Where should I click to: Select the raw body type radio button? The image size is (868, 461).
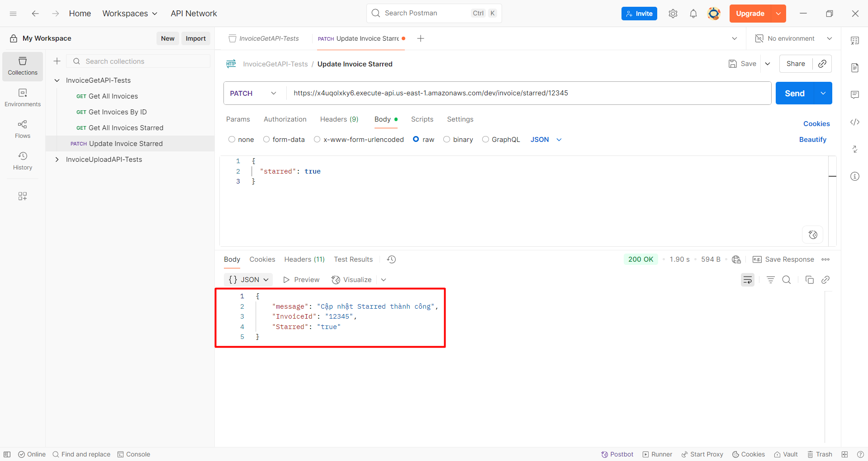[417, 139]
